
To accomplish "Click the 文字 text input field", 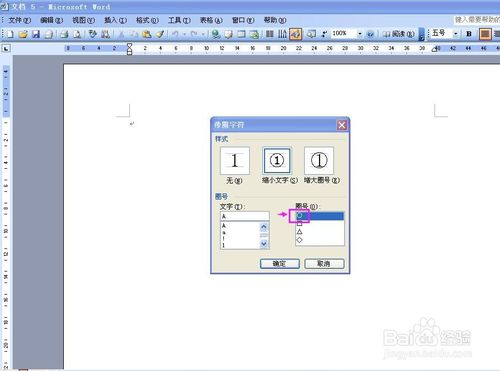I will tap(245, 216).
